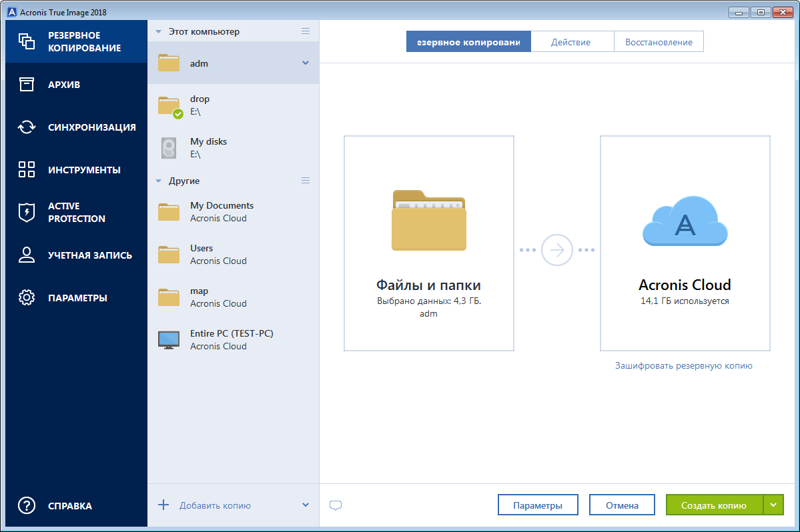This screenshot has width=800, height=532.
Task: Open the list menu icon for Other group
Action: pyautogui.click(x=306, y=181)
